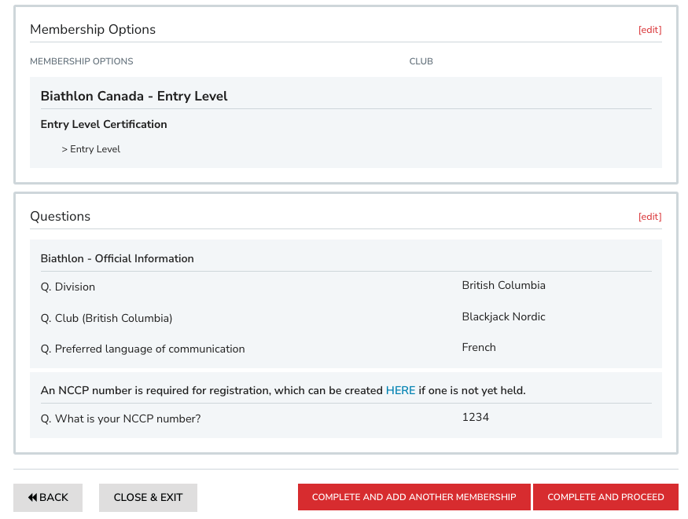Select the Biathlon Canada - Entry Level heading

tap(134, 96)
